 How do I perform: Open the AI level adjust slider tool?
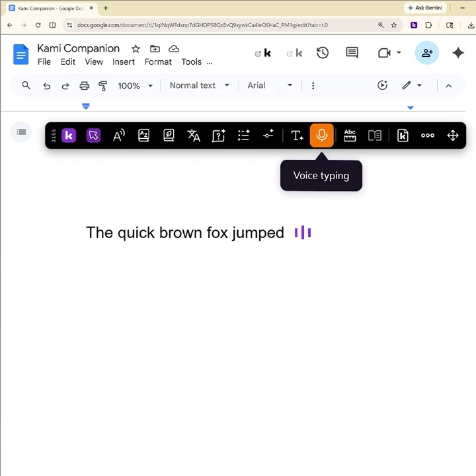pos(268,134)
